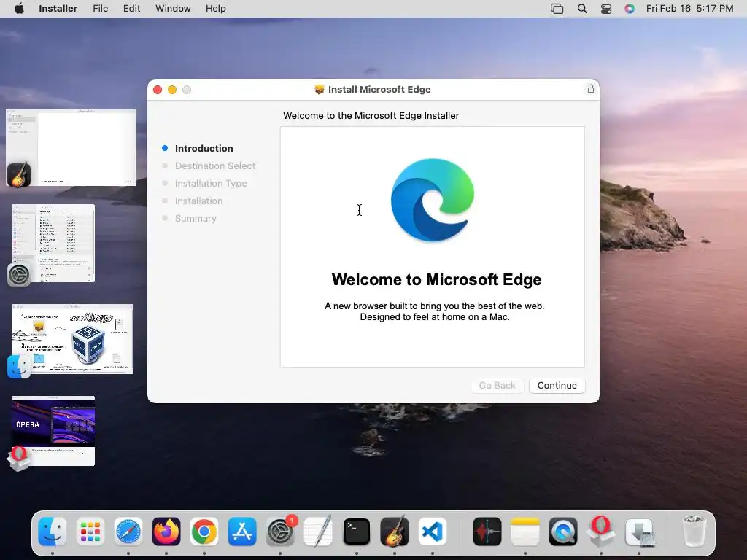Open Terminal from the Dock
747x560 pixels.
coord(356,532)
